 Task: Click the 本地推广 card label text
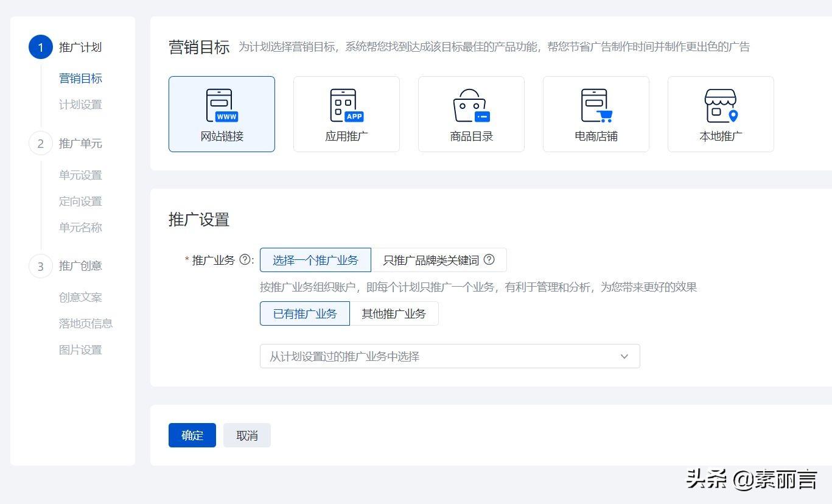tap(721, 136)
